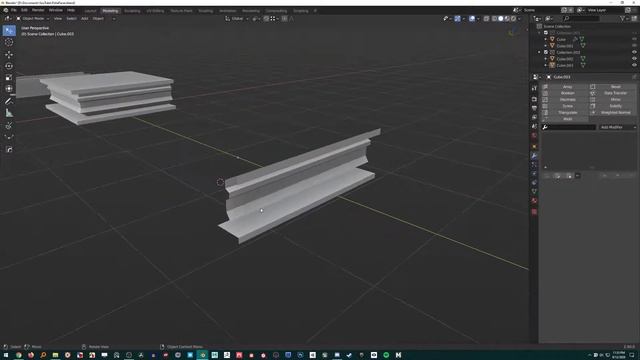
Task: Switch to the Sculpting workspace tab
Action: pos(132,11)
